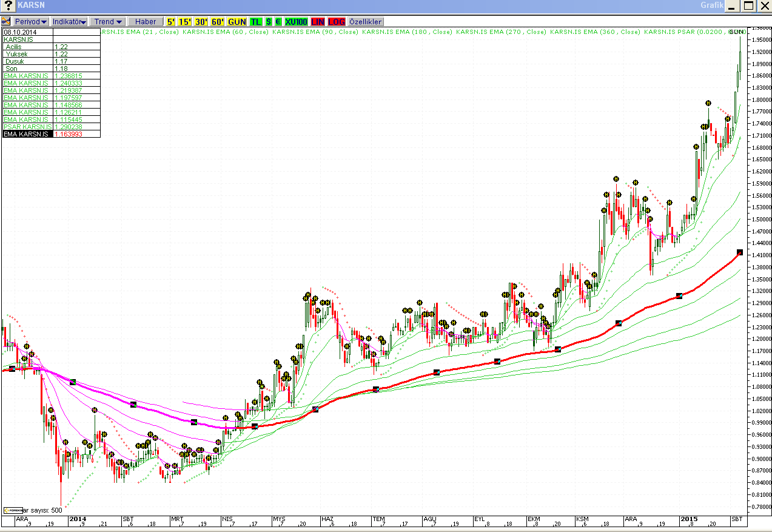The image size is (772, 532).
Task: Click the Haber news button
Action: pyautogui.click(x=146, y=21)
